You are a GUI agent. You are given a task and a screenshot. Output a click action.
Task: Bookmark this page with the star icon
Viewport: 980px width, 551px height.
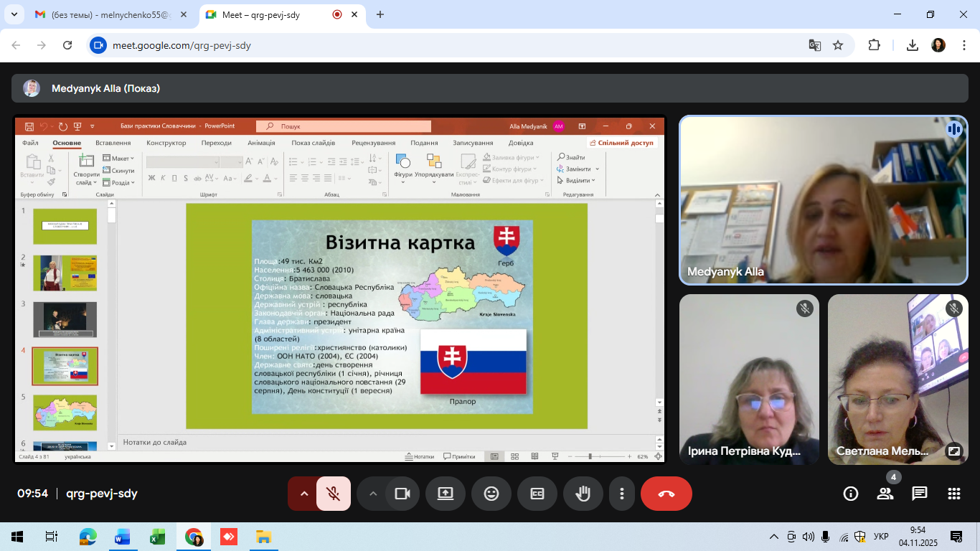pos(838,45)
